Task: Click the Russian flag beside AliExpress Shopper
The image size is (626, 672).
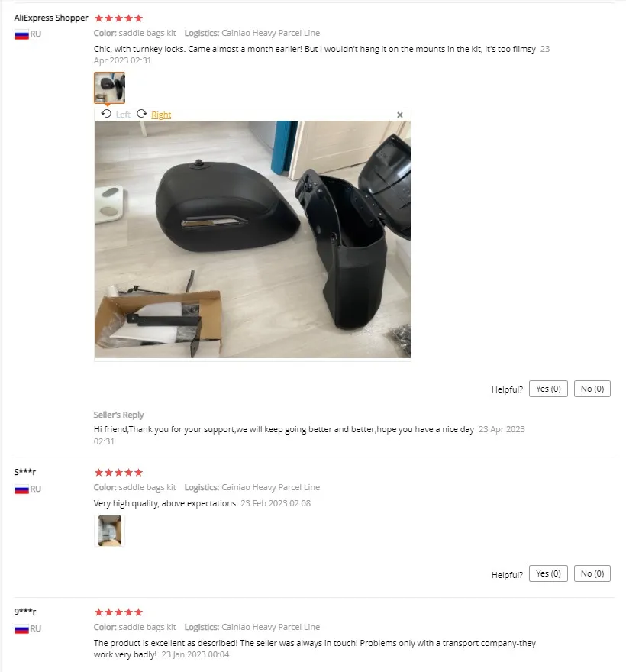Action: click(21, 34)
